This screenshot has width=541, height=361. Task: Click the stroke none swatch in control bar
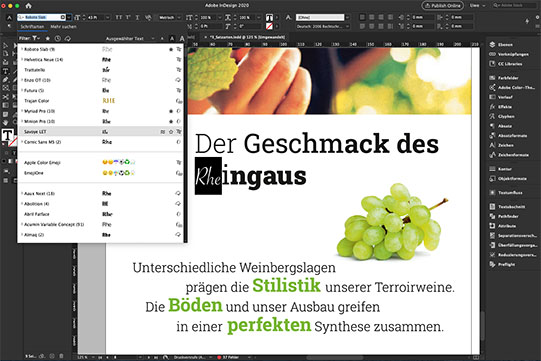pyautogui.click(x=269, y=26)
